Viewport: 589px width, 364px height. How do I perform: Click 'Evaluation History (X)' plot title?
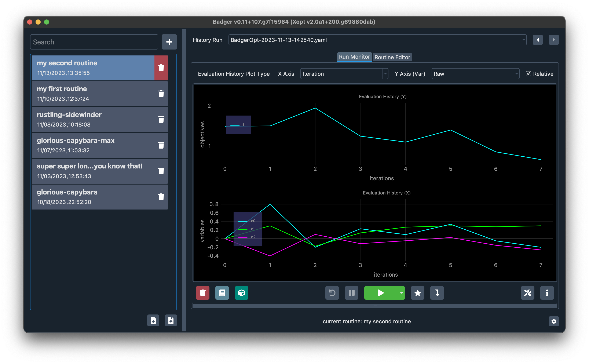(387, 193)
